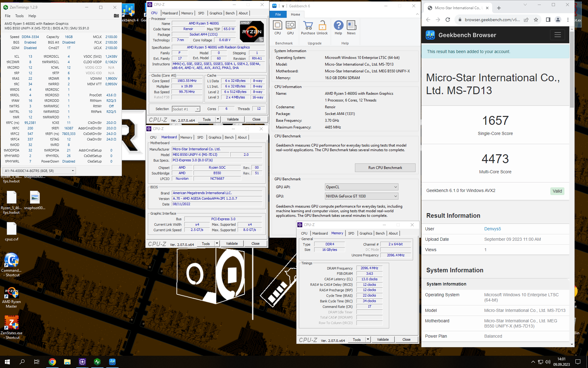Open Chrome three-dot menu

coord(568,20)
